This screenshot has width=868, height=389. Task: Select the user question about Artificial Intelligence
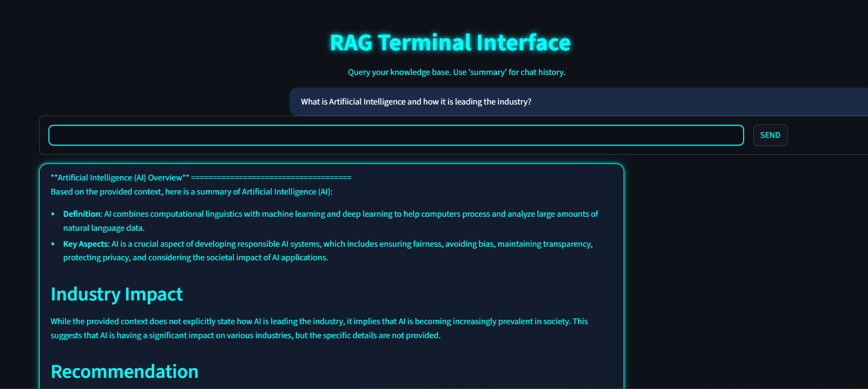[x=416, y=102]
